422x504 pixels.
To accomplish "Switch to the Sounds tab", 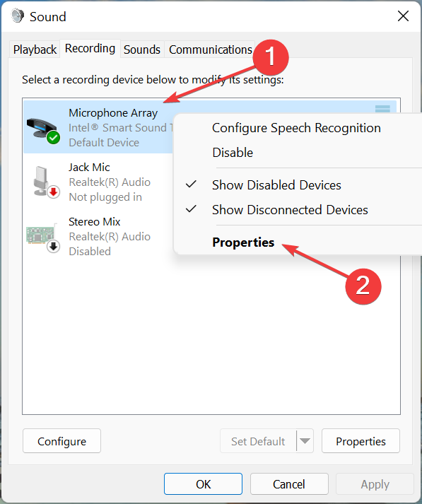I will 142,49.
